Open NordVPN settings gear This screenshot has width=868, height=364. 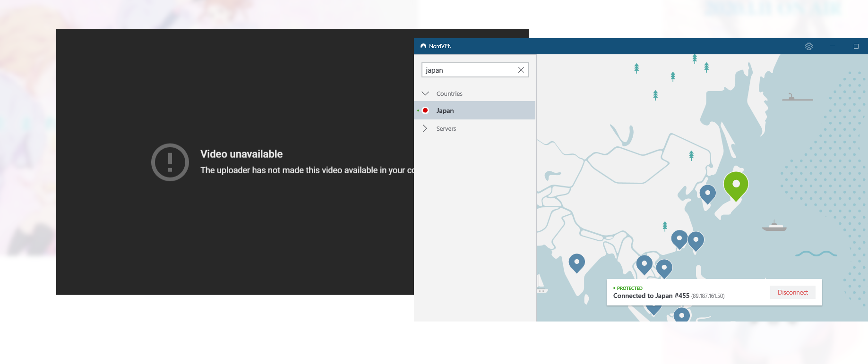(x=809, y=46)
